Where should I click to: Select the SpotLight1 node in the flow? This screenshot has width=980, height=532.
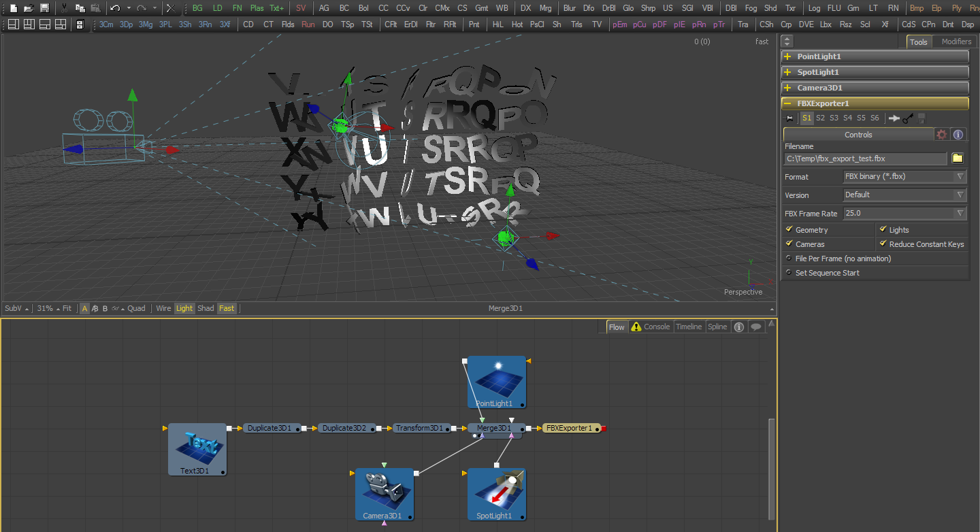click(496, 494)
